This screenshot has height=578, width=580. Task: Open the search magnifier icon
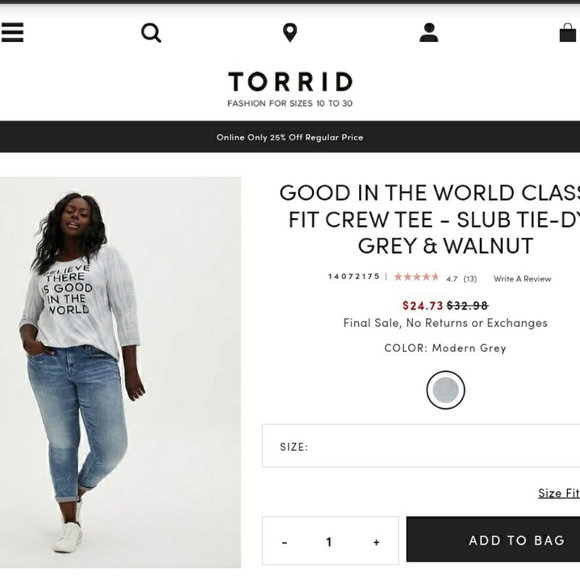[x=151, y=33]
